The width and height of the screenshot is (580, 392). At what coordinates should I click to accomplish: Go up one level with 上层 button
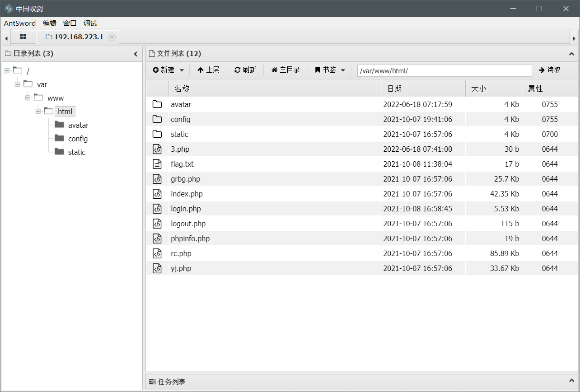pos(208,70)
